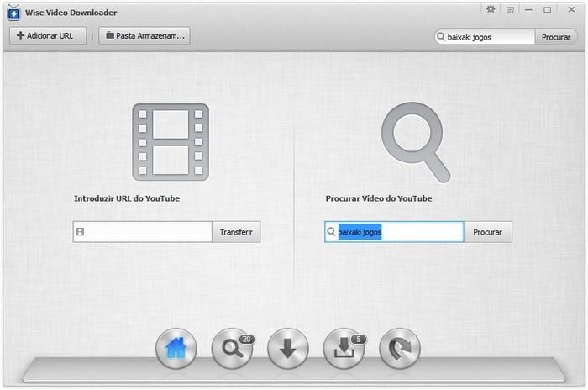Click Procurar next to YouTube search field

(x=487, y=232)
